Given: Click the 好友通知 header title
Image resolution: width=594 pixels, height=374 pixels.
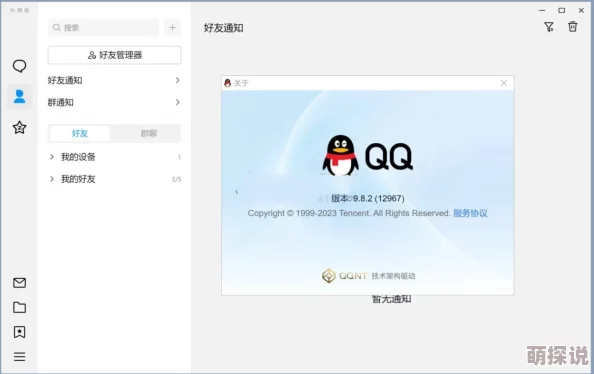Looking at the screenshot, I should pyautogui.click(x=224, y=28).
